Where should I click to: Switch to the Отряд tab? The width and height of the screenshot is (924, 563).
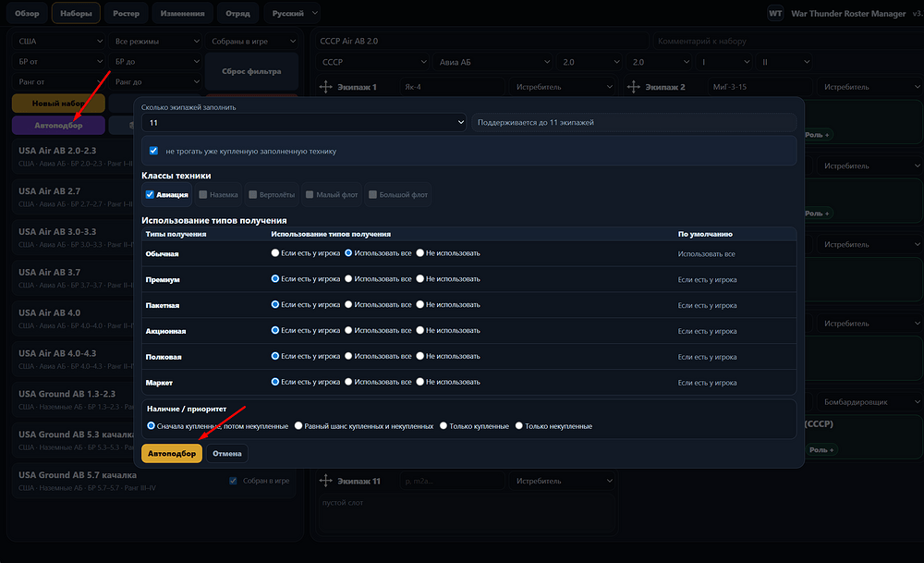(x=238, y=13)
